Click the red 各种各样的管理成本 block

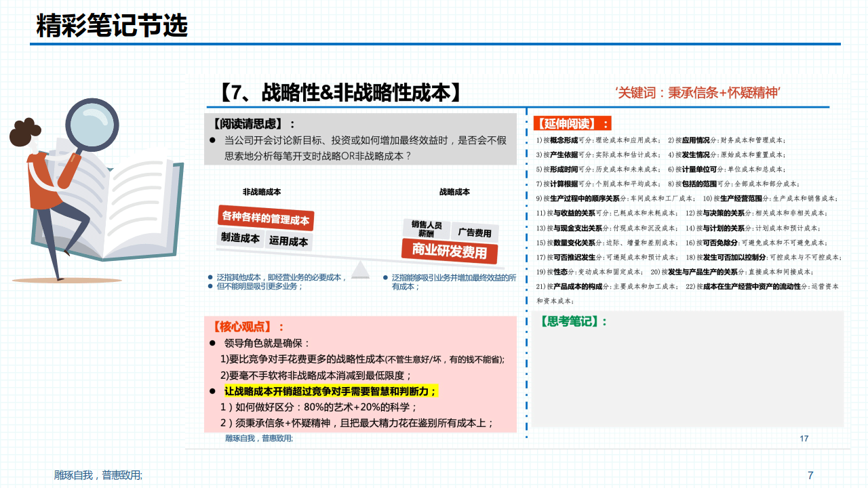[x=266, y=219]
